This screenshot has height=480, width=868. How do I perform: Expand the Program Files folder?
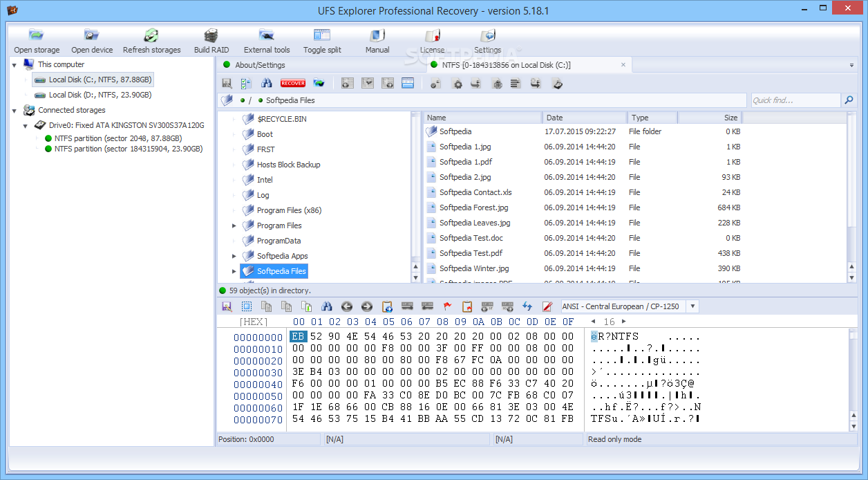[234, 225]
